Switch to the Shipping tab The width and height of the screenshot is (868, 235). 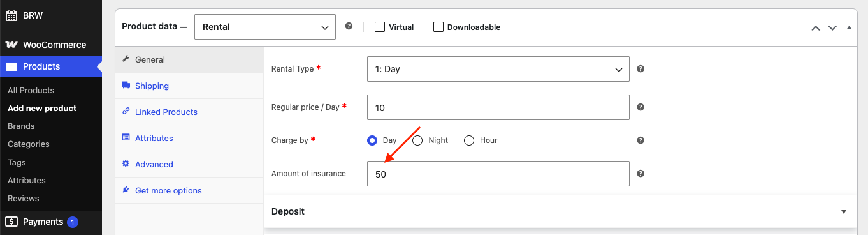tap(189, 86)
